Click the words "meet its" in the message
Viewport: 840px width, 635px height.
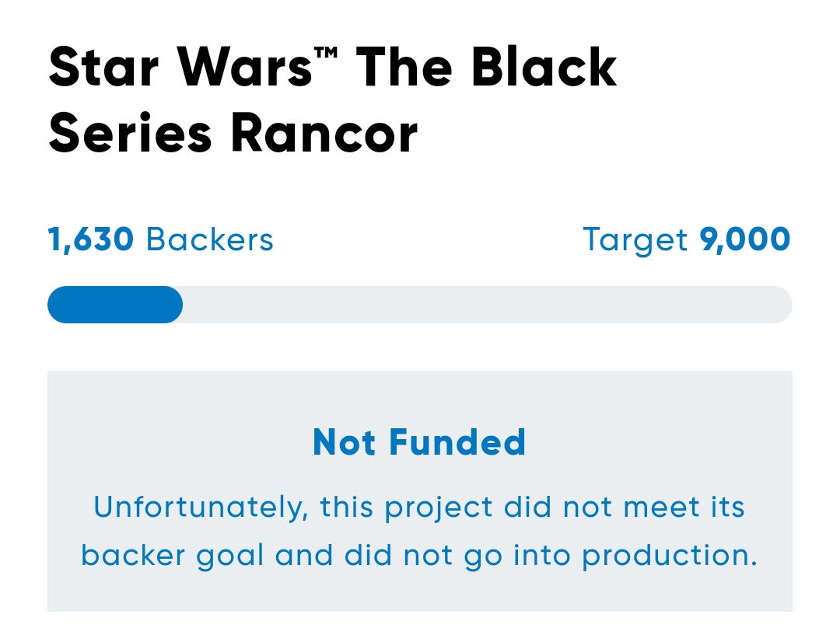[x=674, y=508]
